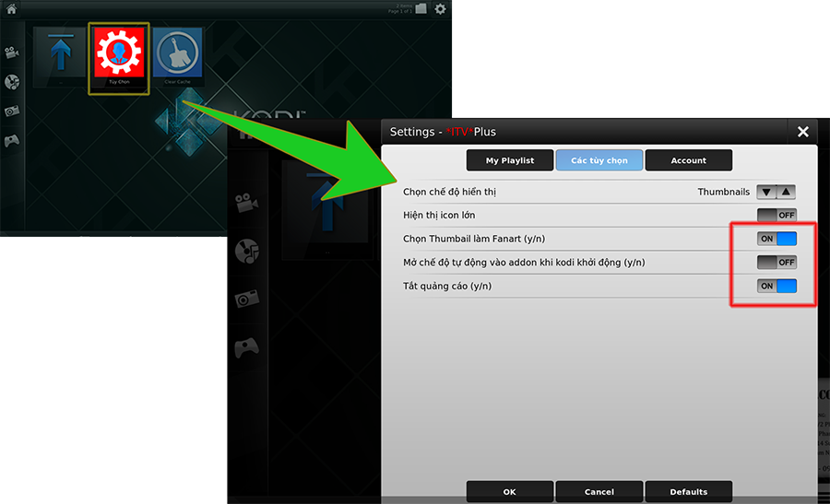The image size is (830, 504).
Task: Click the Thumbnails value text
Action: pos(724,192)
